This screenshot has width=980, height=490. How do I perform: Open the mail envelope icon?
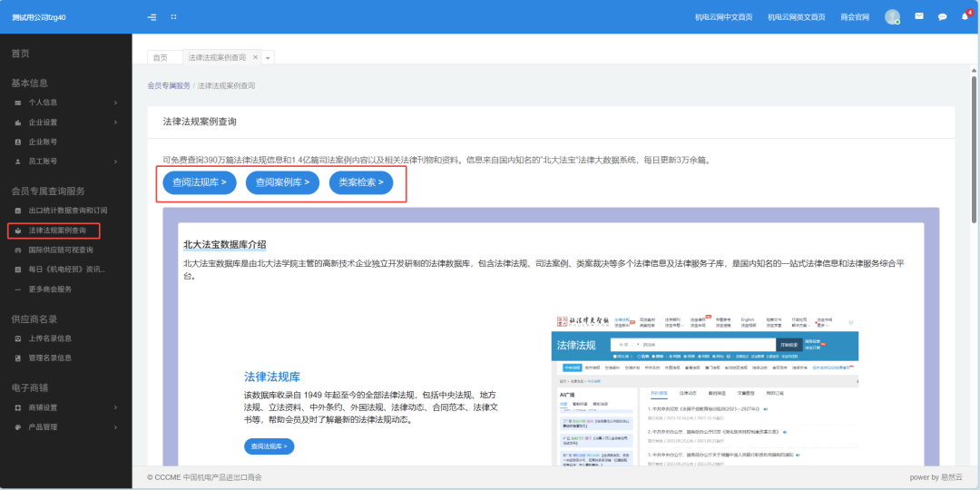coord(918,17)
